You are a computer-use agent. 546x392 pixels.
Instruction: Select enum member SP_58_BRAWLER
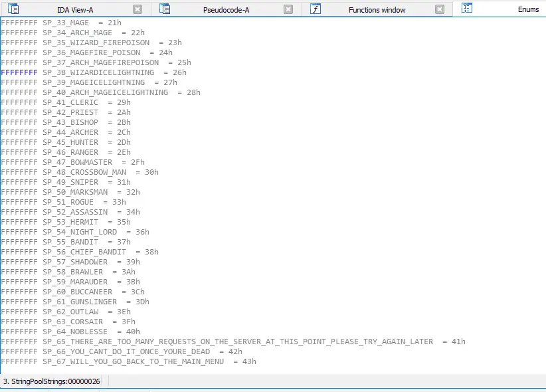(x=73, y=272)
